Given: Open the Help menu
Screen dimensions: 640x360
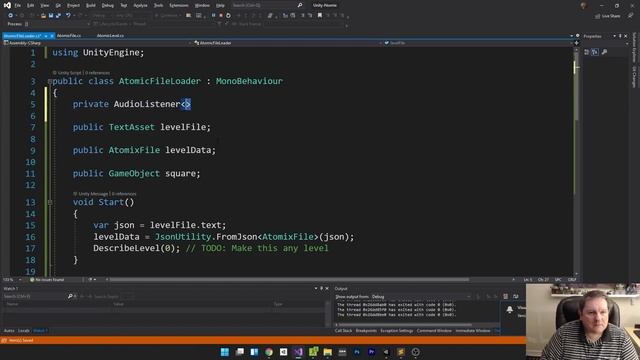Looking at the screenshot, I should click(220, 5).
